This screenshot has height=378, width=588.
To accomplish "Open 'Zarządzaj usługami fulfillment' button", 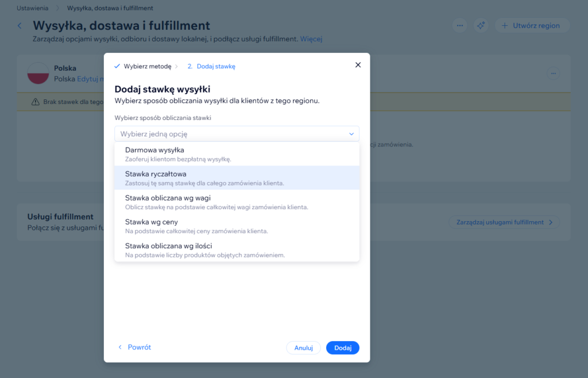I will tap(504, 222).
